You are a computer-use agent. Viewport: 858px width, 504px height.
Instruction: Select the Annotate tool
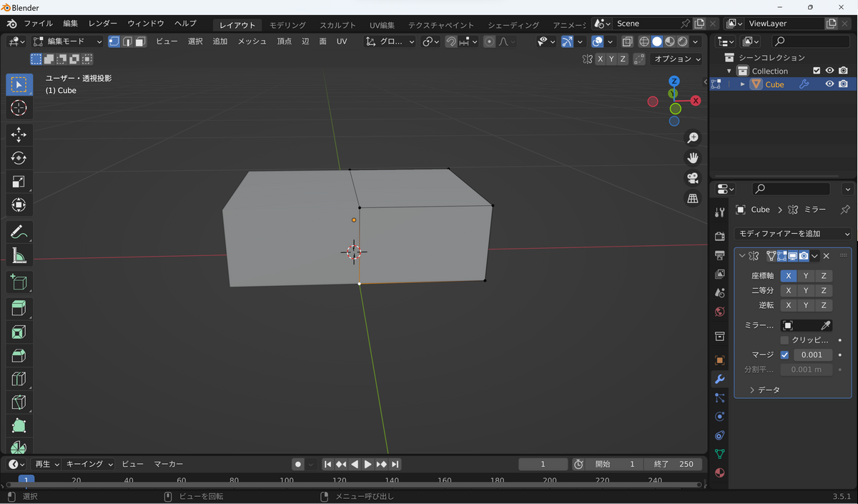click(19, 232)
